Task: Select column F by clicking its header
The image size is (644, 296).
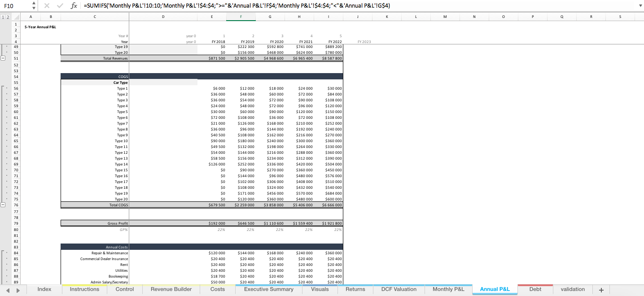Action: point(241,16)
